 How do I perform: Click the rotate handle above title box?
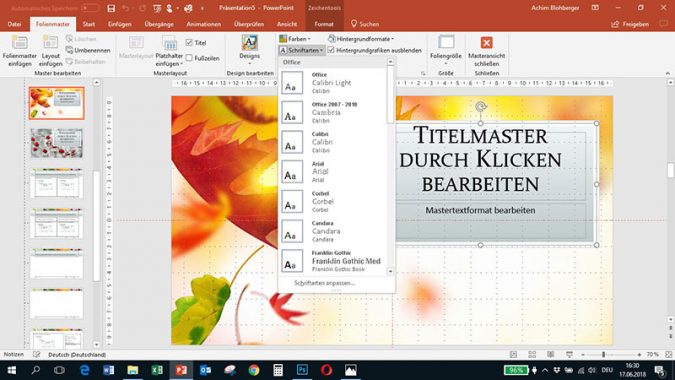(481, 106)
